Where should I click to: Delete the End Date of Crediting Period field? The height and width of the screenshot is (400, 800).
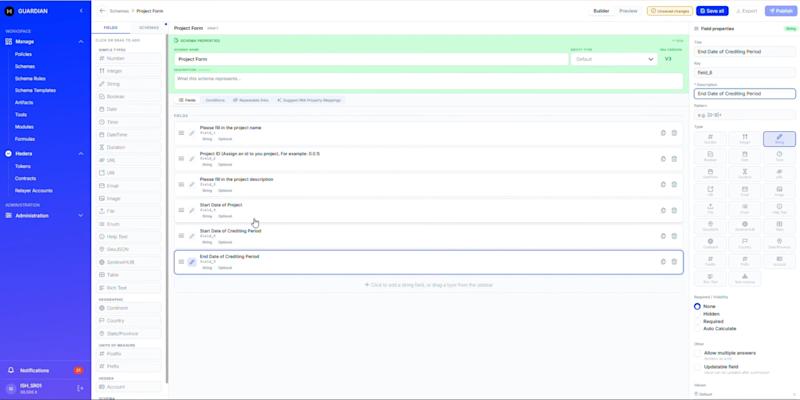(674, 262)
